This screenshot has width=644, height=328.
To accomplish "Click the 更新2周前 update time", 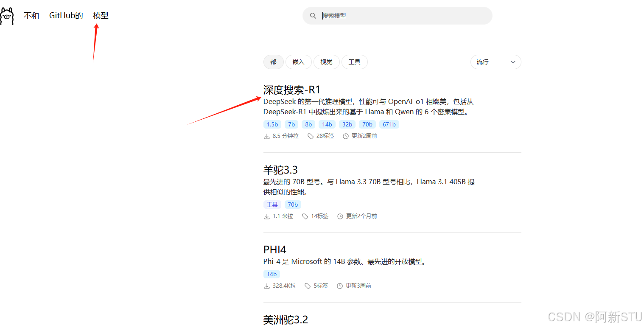I will (x=364, y=136).
